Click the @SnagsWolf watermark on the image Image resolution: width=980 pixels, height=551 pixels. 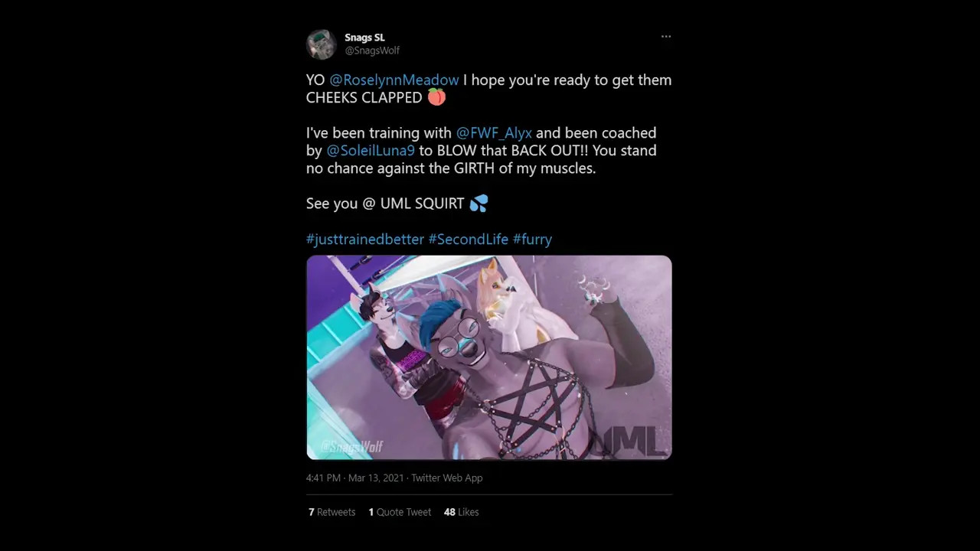[x=351, y=446]
